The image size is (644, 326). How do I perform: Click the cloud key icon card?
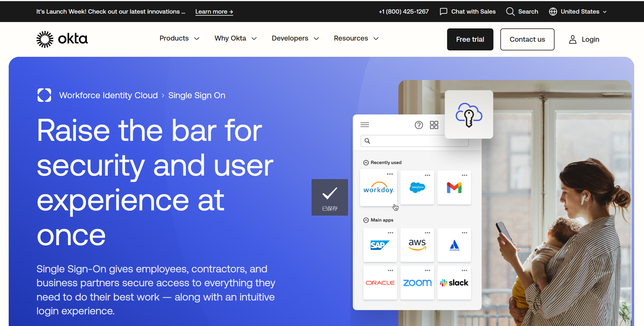click(x=469, y=114)
